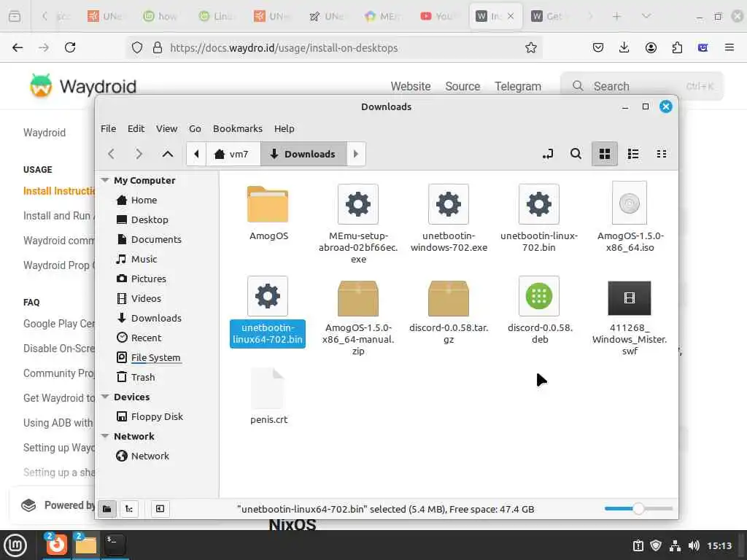This screenshot has width=747, height=560.
Task: Switch to list view
Action: click(633, 154)
